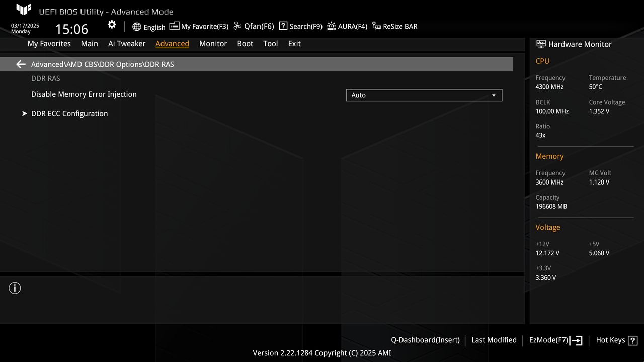
Task: Open the Tool tab
Action: 271,44
